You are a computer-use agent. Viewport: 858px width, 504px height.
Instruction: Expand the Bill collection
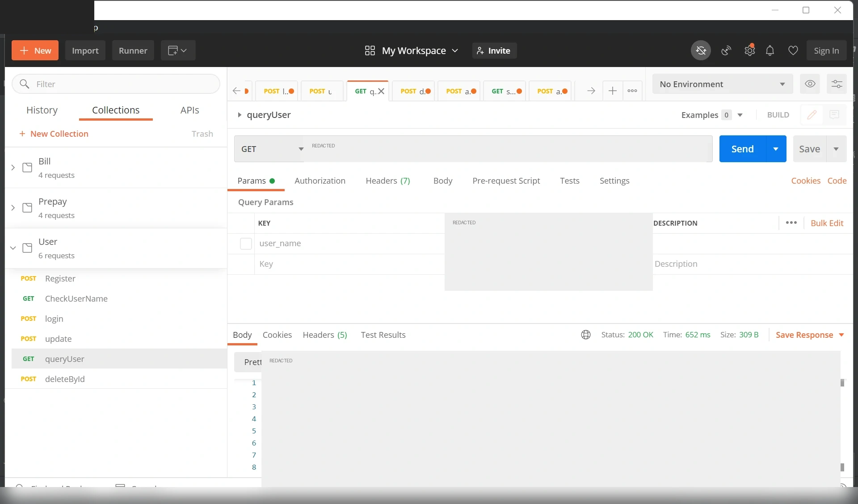click(13, 168)
